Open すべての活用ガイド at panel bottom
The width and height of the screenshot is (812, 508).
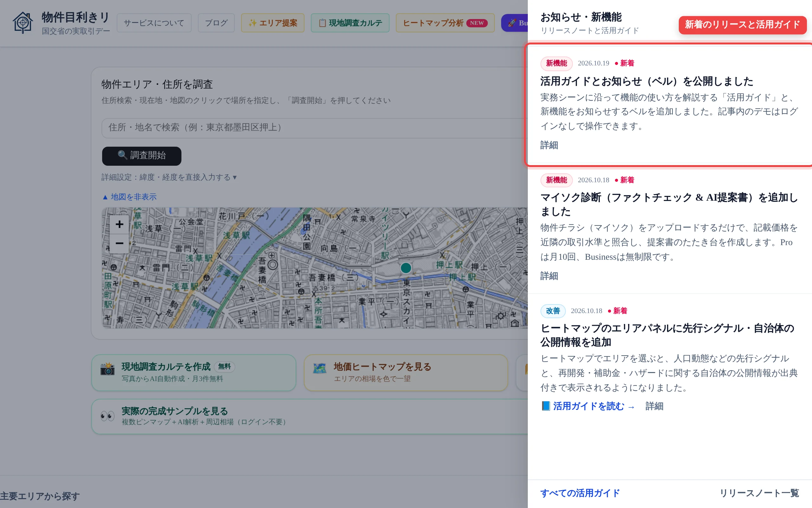point(580,493)
